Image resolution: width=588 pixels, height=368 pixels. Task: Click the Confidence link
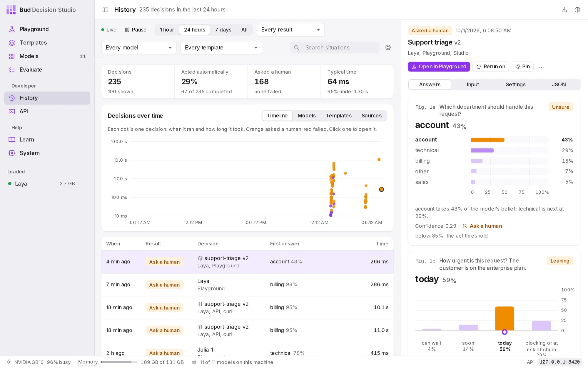[429, 226]
